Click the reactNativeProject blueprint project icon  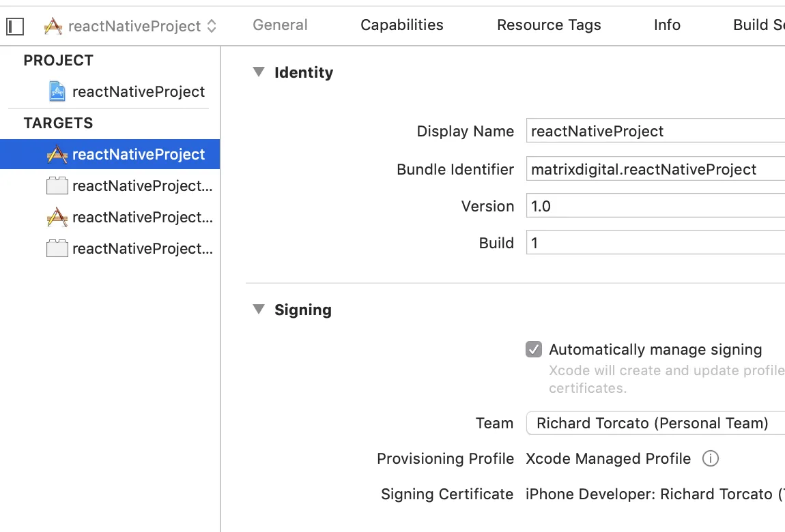pos(57,91)
